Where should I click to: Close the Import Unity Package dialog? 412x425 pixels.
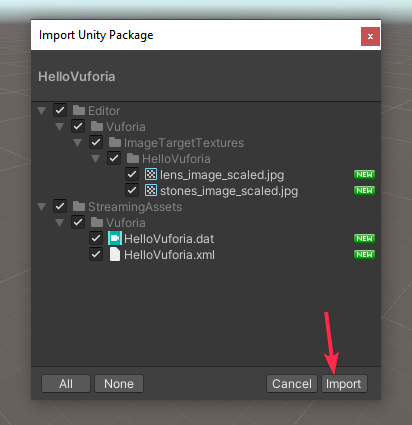(370, 36)
